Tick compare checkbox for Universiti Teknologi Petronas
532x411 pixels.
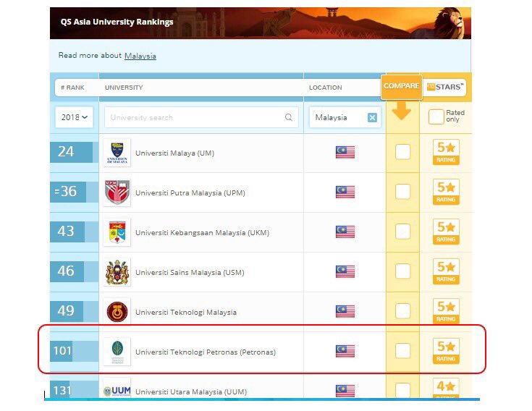coord(402,350)
